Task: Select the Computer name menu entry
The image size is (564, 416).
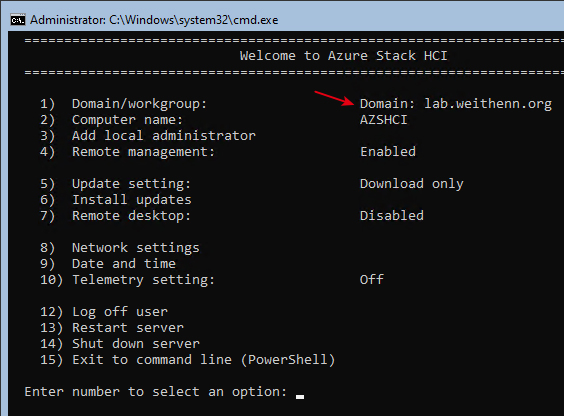Action: [x=111, y=120]
